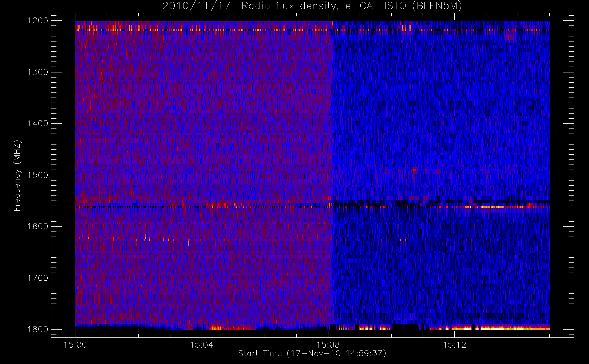
Task: Click the 1500 frequency tick label
Action: 38,175
